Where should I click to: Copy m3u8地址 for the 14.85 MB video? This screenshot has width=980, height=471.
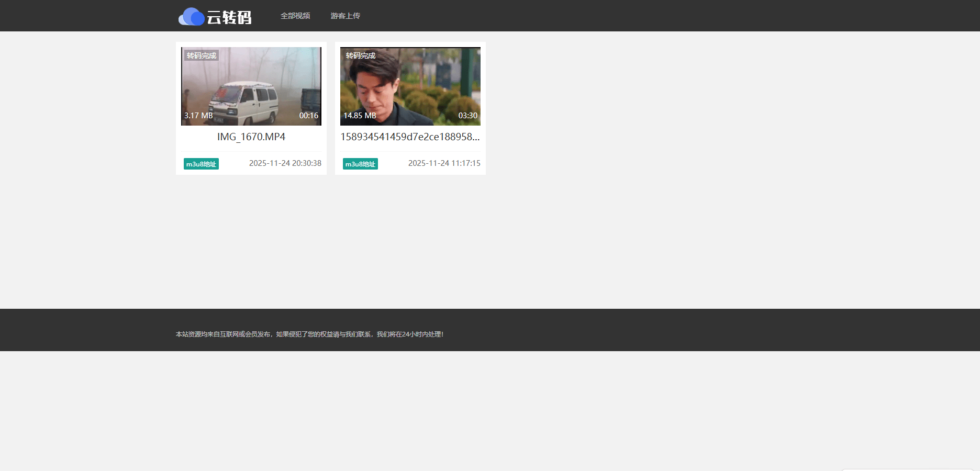pyautogui.click(x=360, y=164)
